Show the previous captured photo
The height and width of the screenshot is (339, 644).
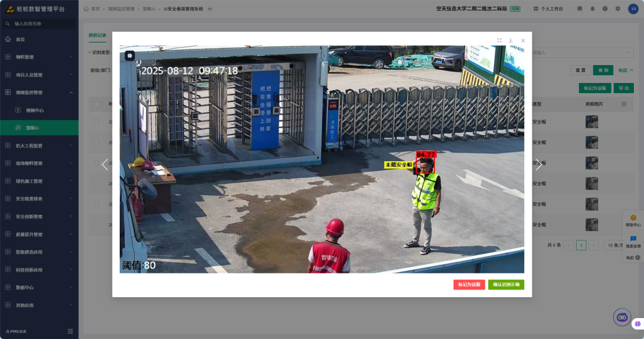105,165
